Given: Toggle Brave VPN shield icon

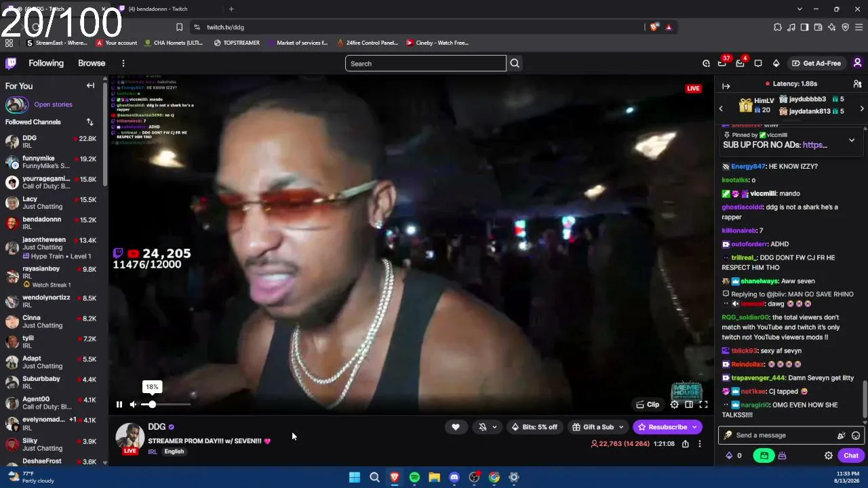Looking at the screenshot, I should pyautogui.click(x=846, y=27).
